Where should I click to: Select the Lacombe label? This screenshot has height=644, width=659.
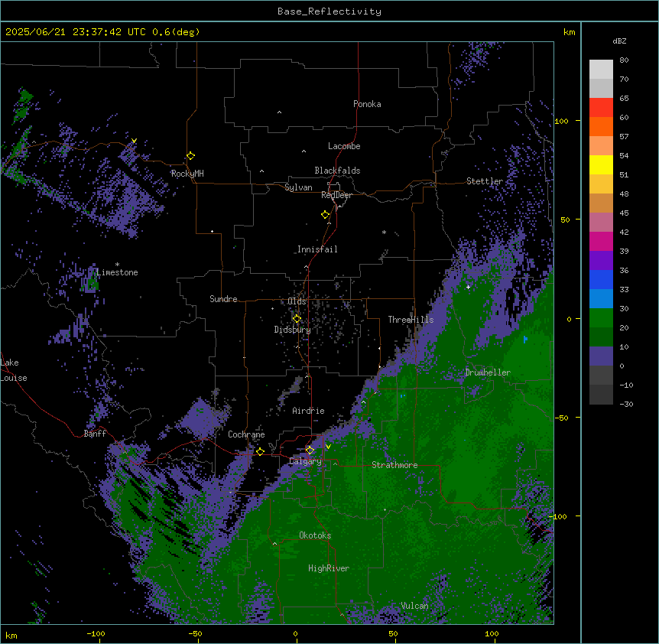344,146
